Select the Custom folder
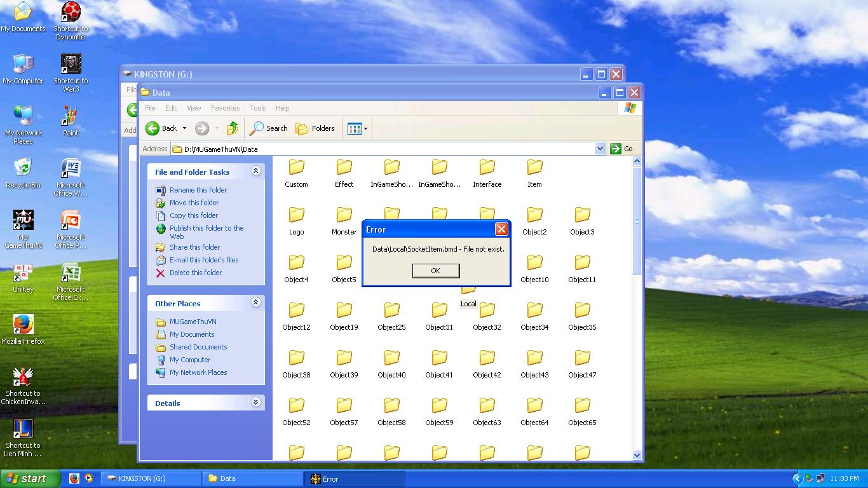 coord(297,173)
